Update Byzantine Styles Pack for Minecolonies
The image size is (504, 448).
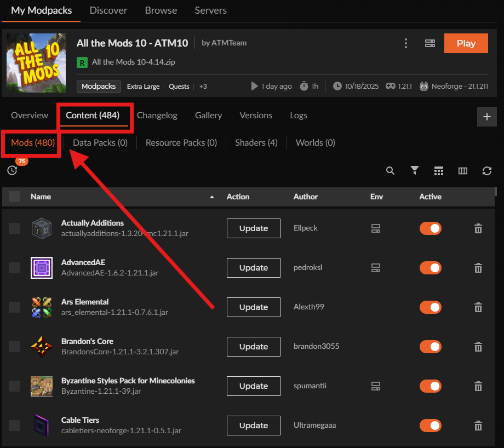click(x=253, y=386)
